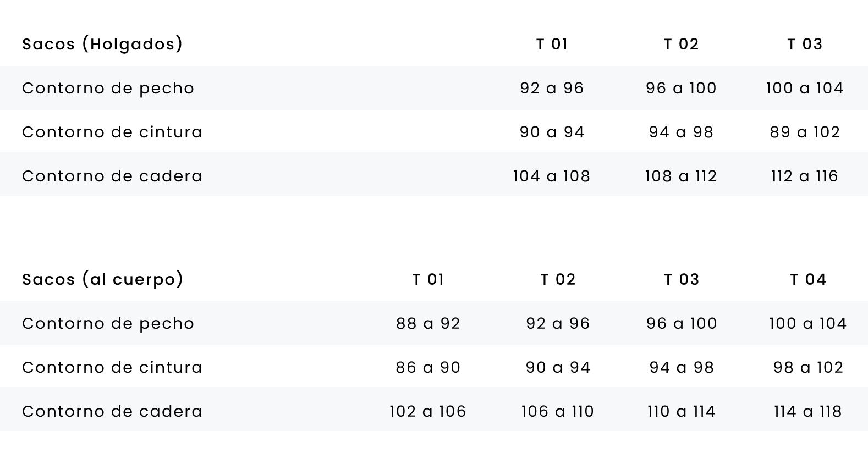The width and height of the screenshot is (868, 464).
Task: Click "Contorno de cadera" label in al cuerpo table
Action: (112, 411)
